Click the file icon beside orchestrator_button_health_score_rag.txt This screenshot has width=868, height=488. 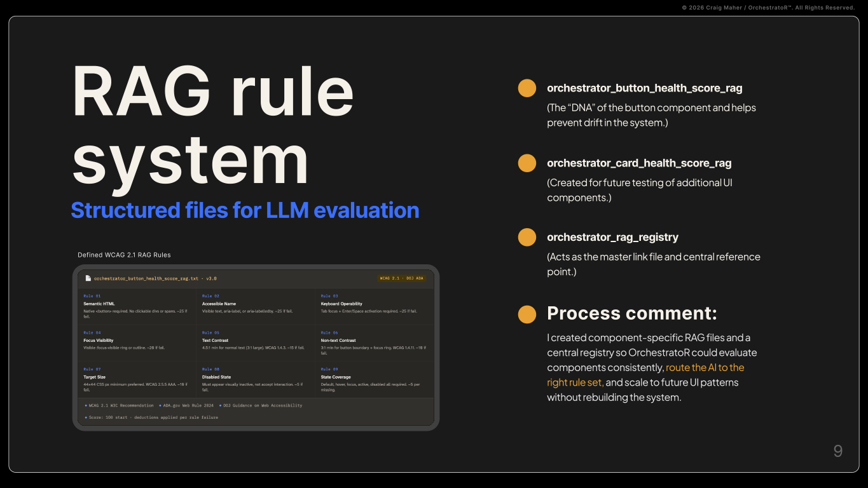pyautogui.click(x=88, y=278)
